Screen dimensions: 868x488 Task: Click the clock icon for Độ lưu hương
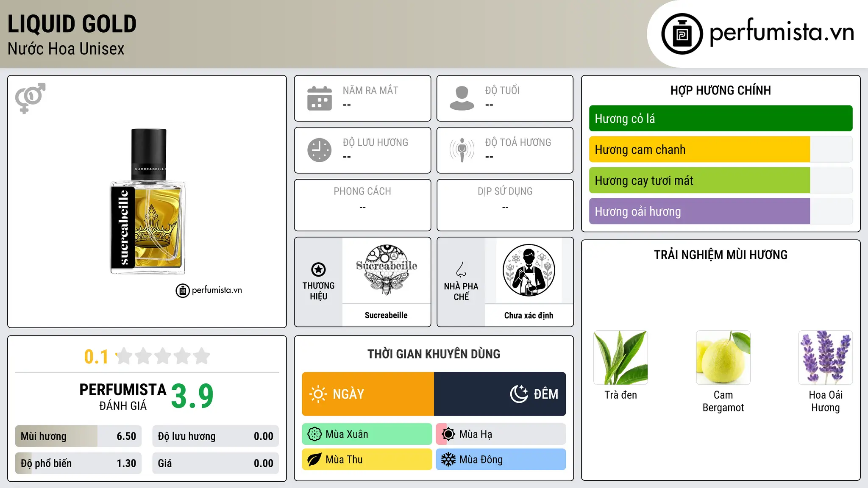tap(320, 150)
